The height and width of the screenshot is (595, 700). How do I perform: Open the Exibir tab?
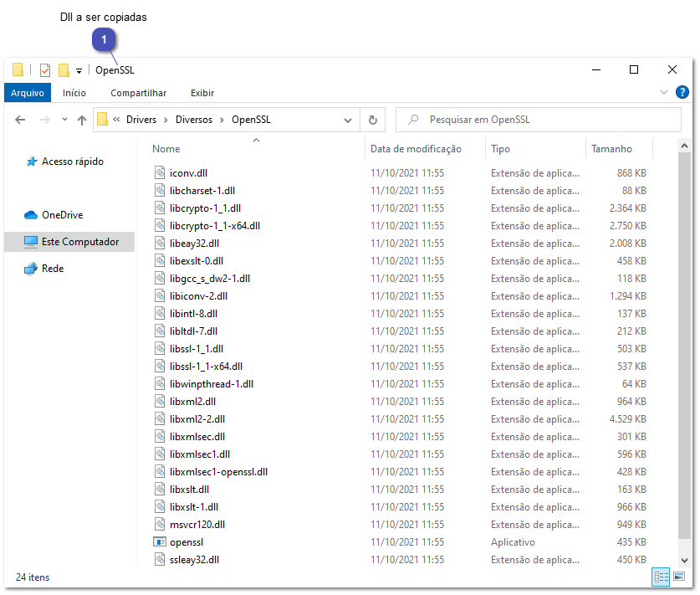click(x=202, y=92)
